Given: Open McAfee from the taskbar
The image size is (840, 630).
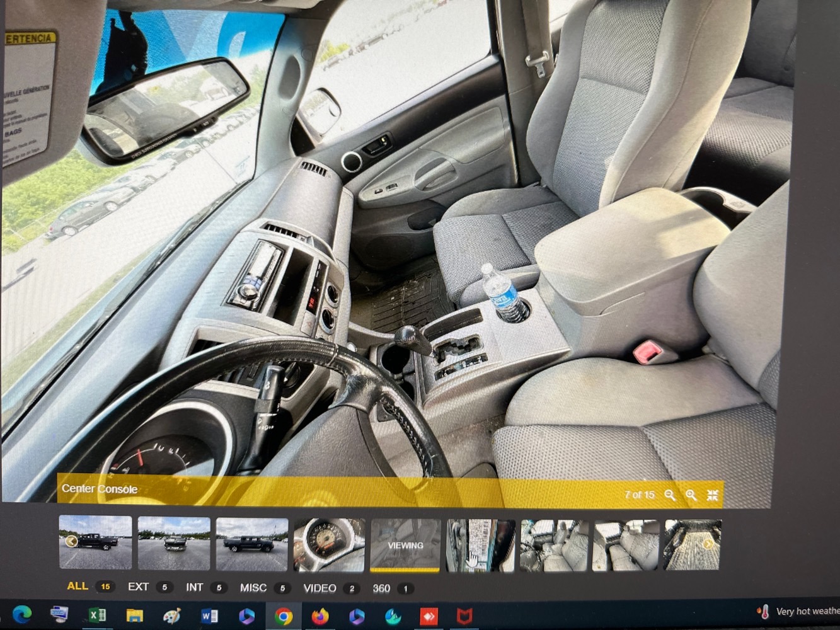Looking at the screenshot, I should [464, 616].
